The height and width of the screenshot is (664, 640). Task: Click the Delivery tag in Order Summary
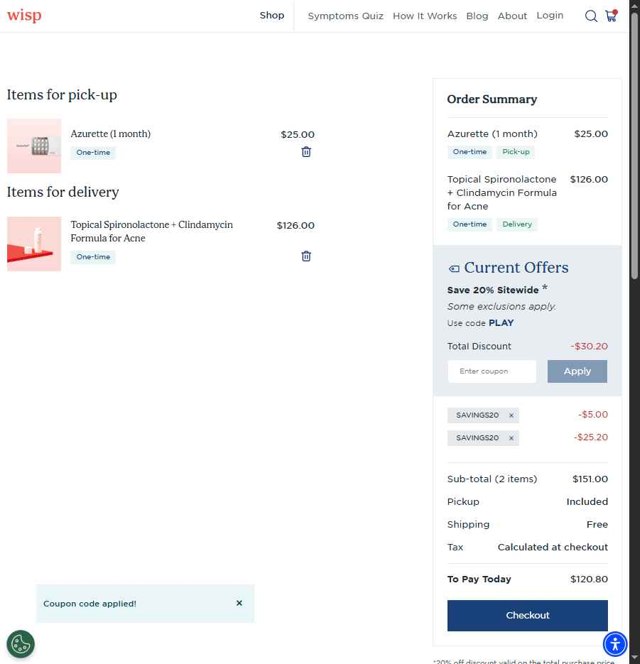pyautogui.click(x=517, y=224)
